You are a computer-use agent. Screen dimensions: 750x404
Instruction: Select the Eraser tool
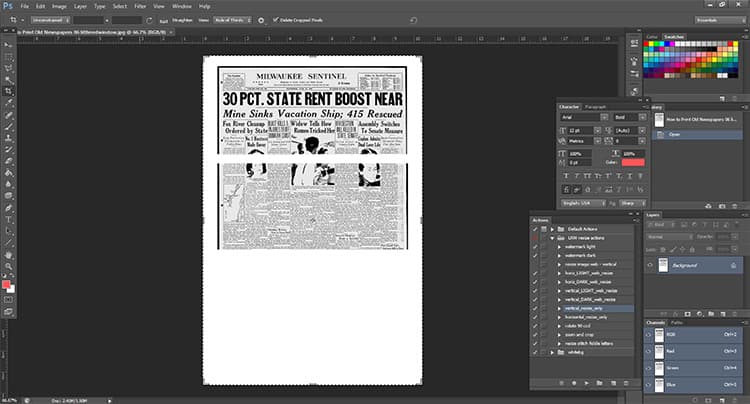[x=8, y=161]
